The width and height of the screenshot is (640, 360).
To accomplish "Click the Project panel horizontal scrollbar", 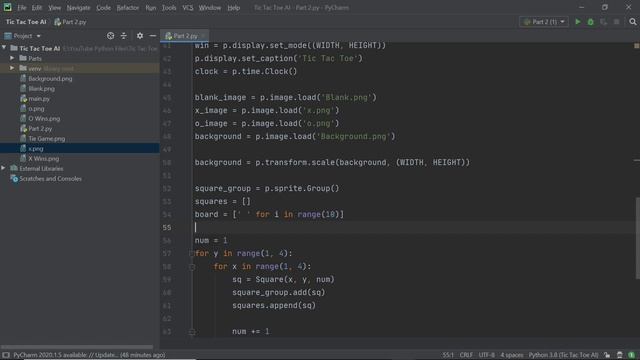I will pos(78,347).
